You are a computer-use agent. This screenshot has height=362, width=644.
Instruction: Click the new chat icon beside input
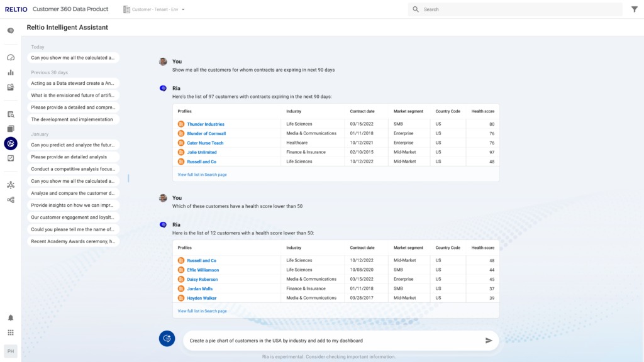167,339
